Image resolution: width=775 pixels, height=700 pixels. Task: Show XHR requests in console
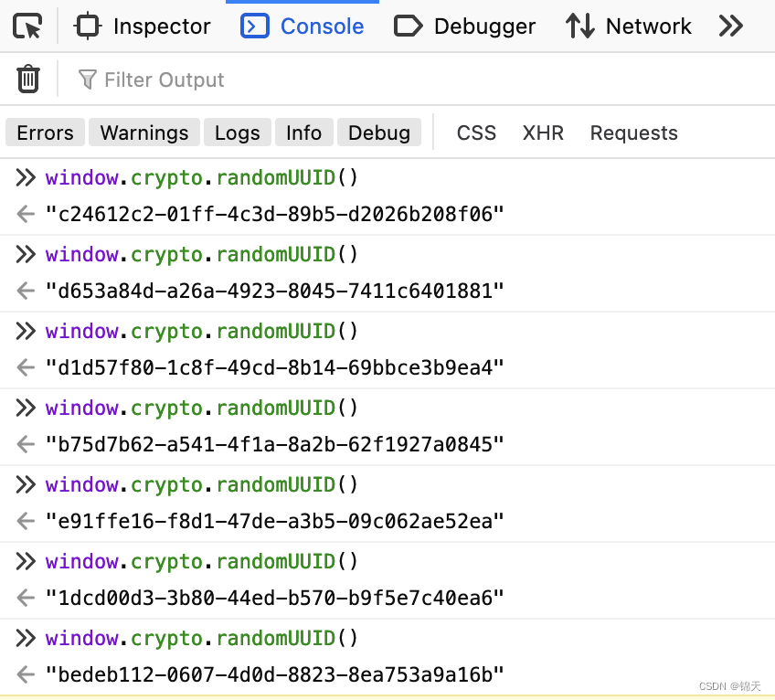[x=543, y=133]
